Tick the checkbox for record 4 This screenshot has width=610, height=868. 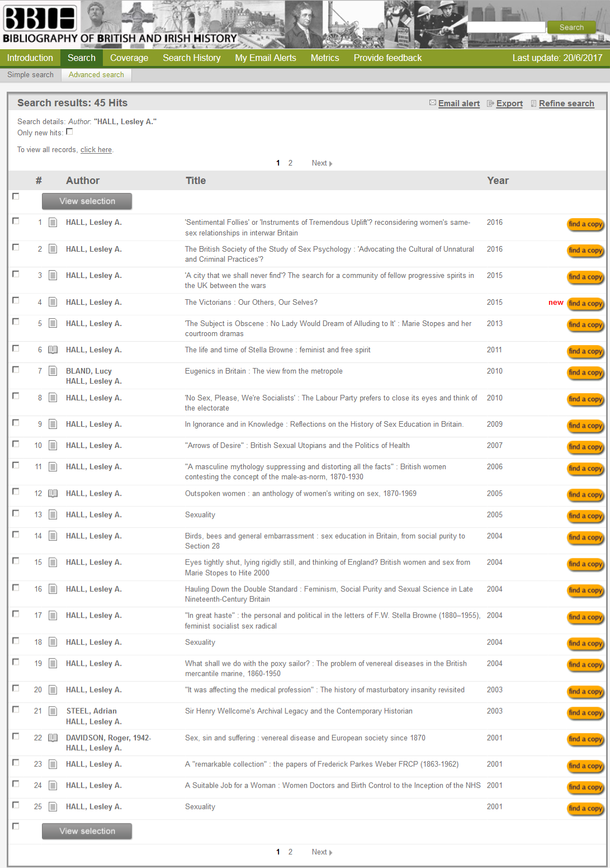pos(16,300)
